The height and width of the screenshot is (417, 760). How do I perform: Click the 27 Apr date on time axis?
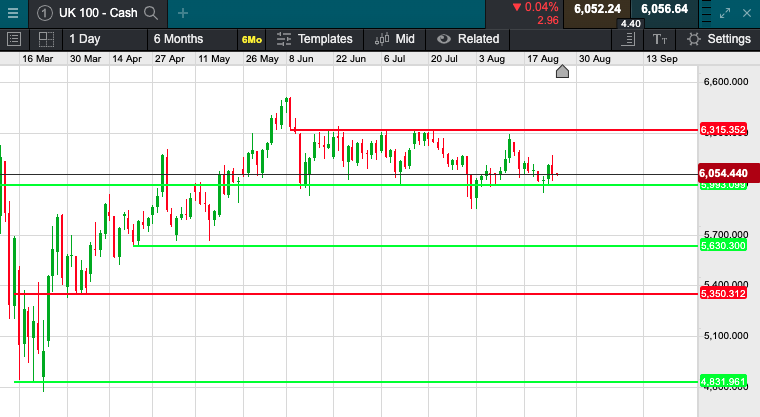170,59
